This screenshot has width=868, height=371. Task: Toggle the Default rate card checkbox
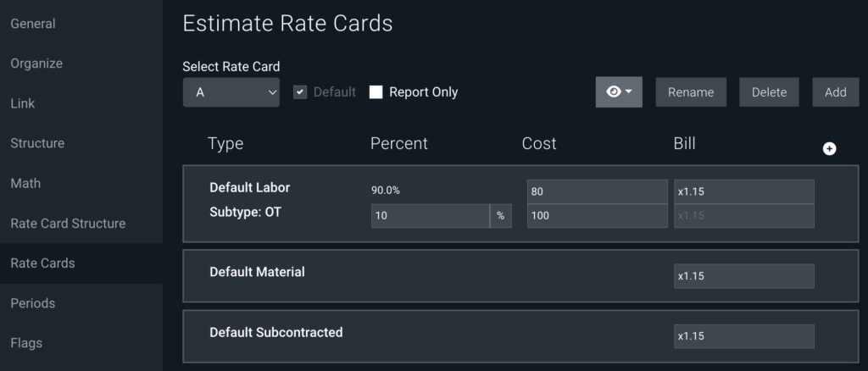tap(300, 92)
